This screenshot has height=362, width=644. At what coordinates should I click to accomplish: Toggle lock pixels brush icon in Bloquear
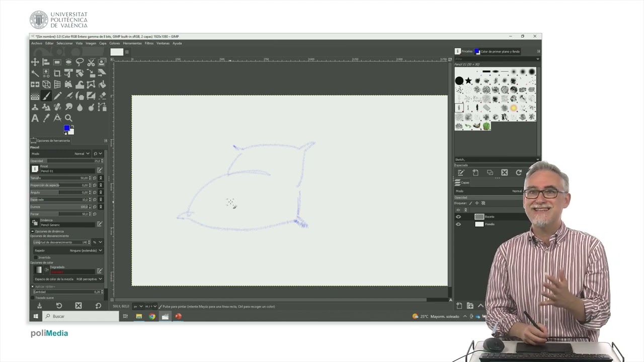[470, 203]
